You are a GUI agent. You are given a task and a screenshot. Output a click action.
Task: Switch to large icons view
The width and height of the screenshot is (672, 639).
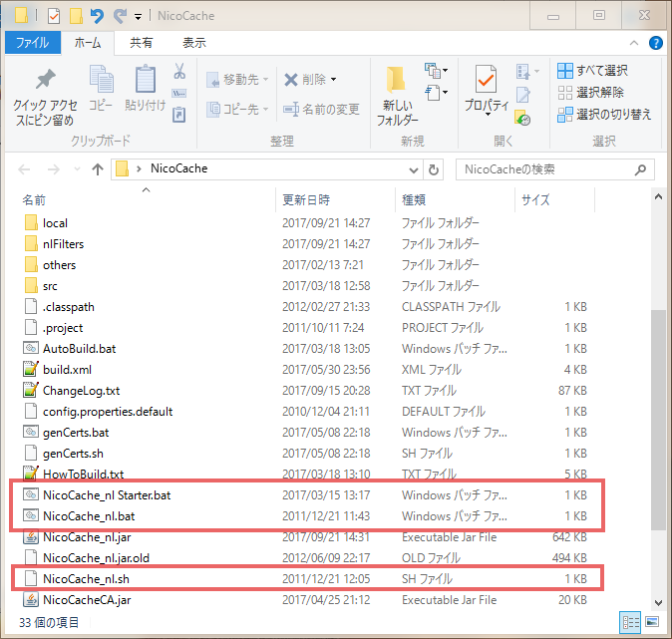(652, 622)
